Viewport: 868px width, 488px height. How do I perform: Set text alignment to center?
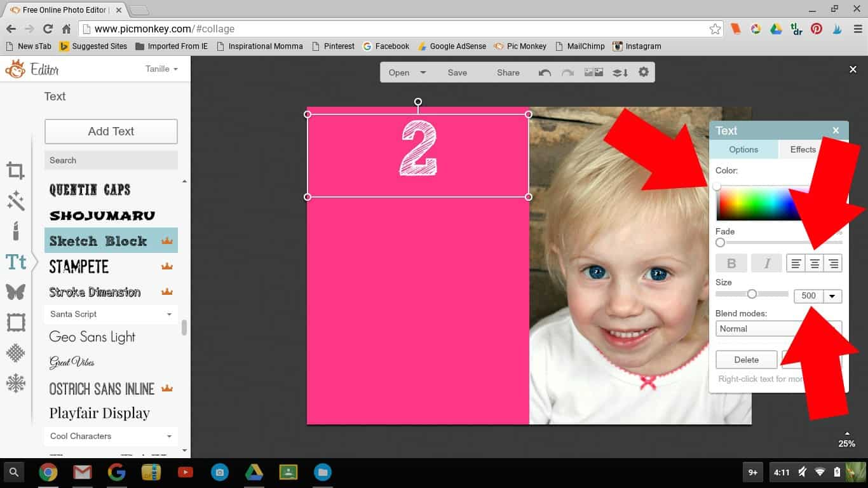coord(814,263)
